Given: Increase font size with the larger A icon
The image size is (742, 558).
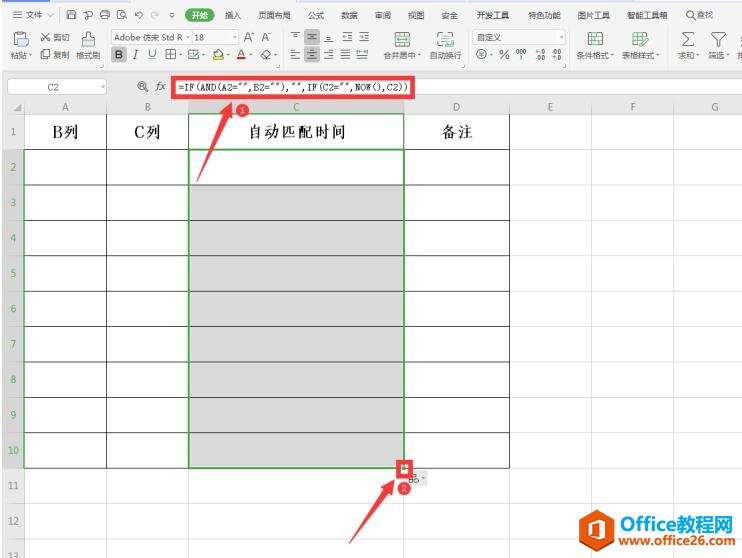Looking at the screenshot, I should coord(248,37).
